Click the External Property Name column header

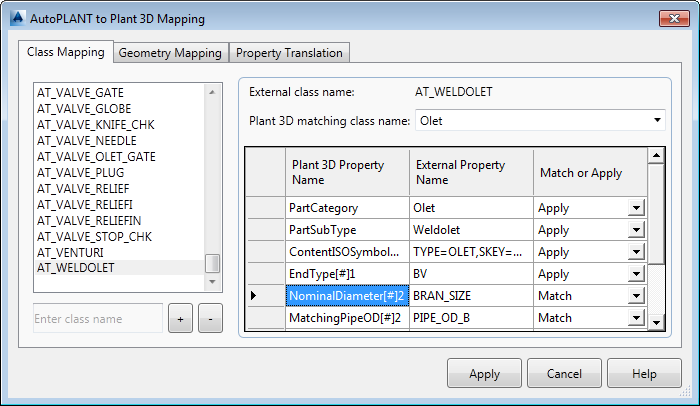471,172
